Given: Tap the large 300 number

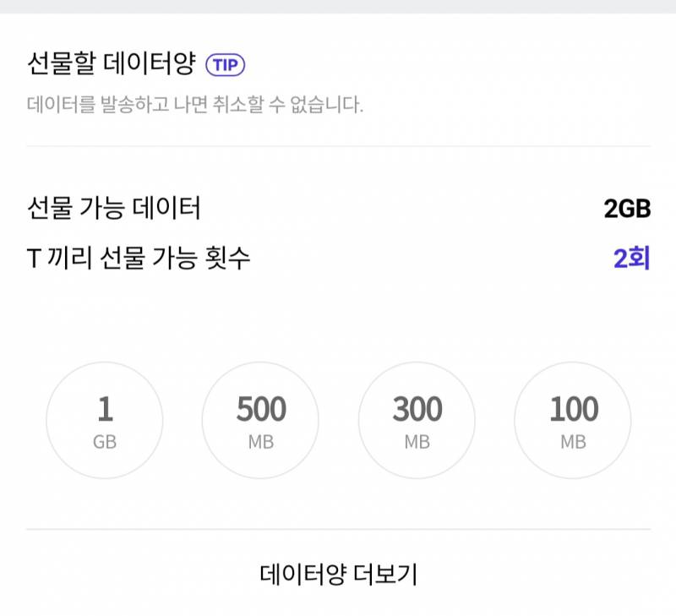Looking at the screenshot, I should (417, 409).
